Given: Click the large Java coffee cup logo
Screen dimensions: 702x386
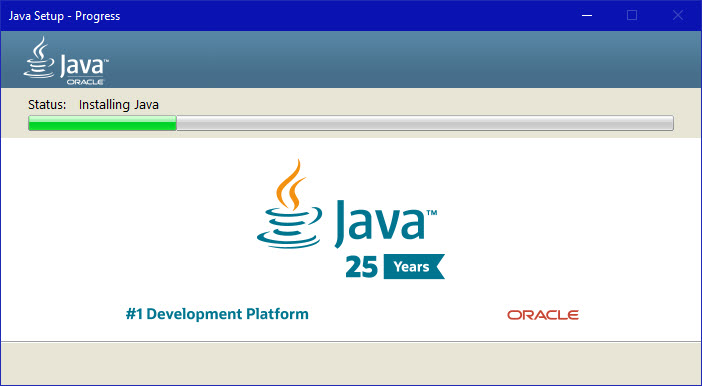Looking at the screenshot, I should pos(290,203).
